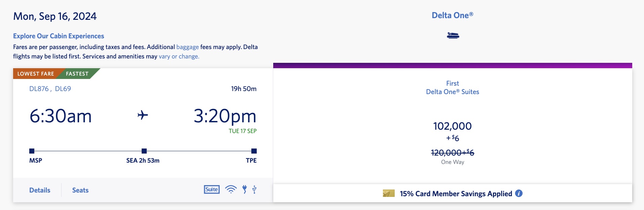
Task: Click the gold credit card icon
Action: pyautogui.click(x=388, y=194)
